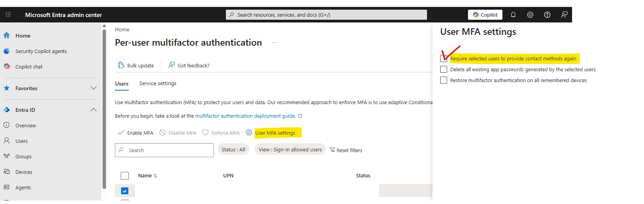Click the Home breadcrumb link
Image resolution: width=644 pixels, height=204 pixels.
(x=122, y=29)
